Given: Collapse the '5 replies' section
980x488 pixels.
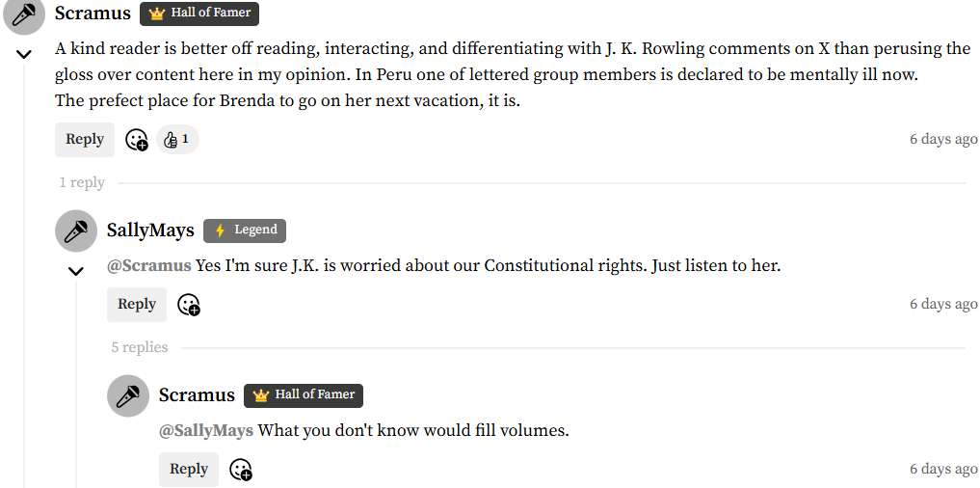Looking at the screenshot, I should (x=140, y=347).
